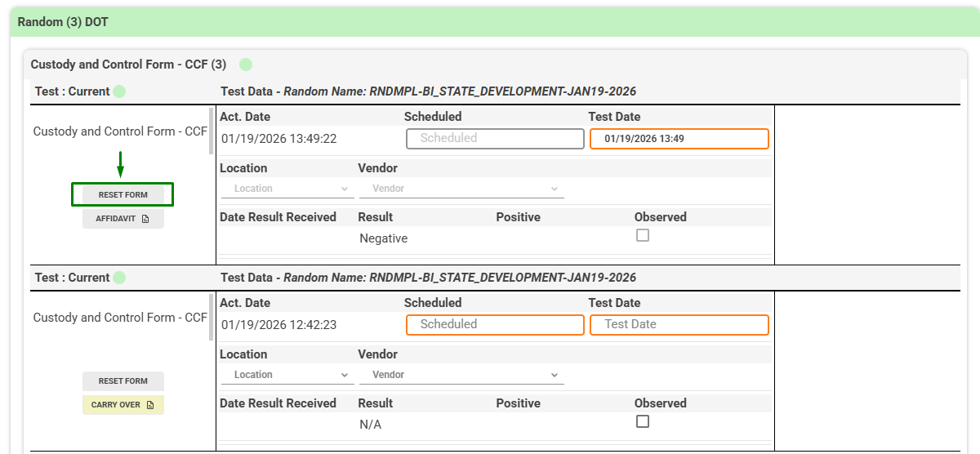Screen dimensions: 980x454
Task: Open Location dropdown in the 13:49:22 test
Action: point(287,189)
